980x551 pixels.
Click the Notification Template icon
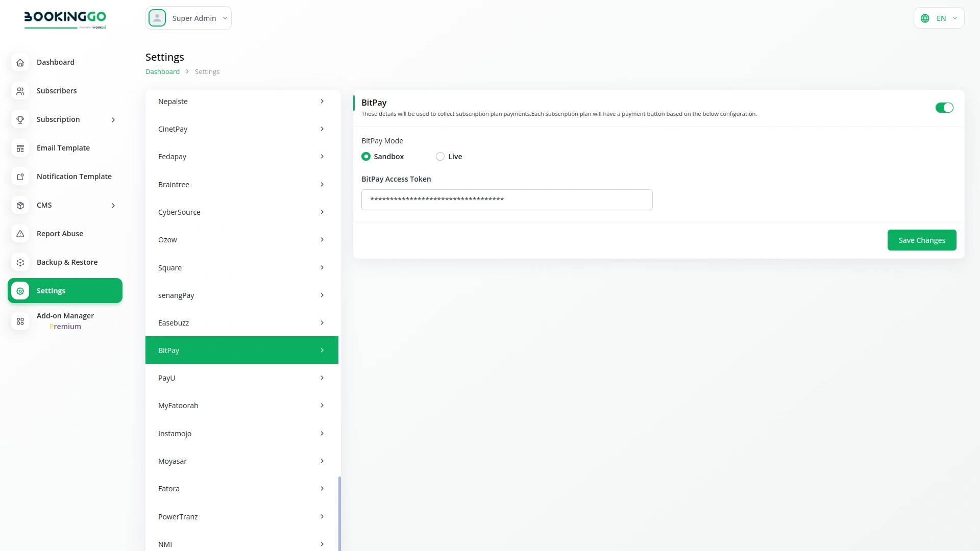tap(20, 177)
